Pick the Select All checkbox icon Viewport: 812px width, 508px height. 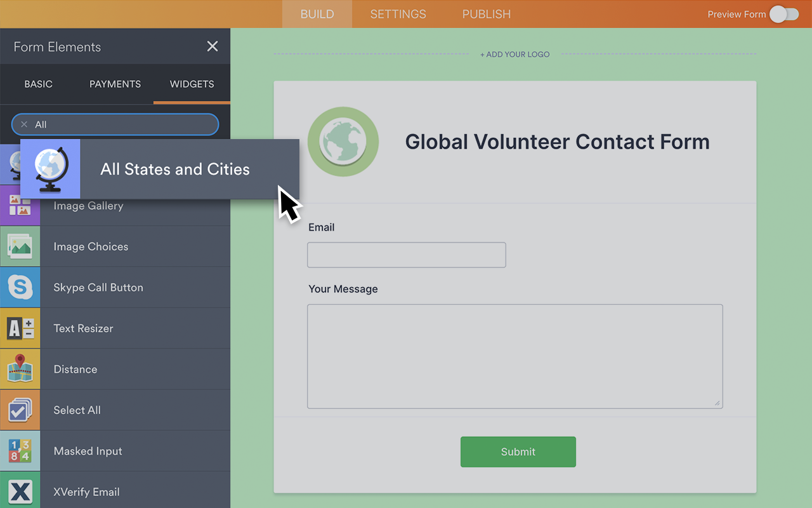[x=20, y=410]
